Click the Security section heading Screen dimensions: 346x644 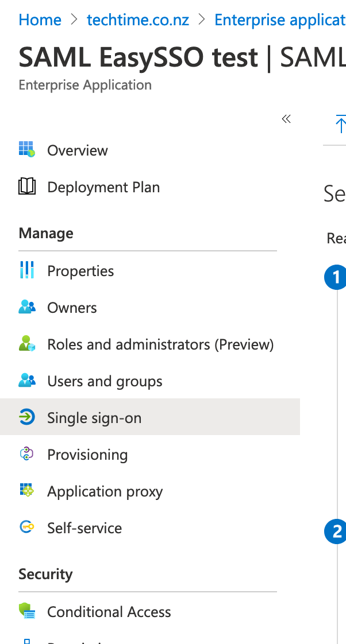coord(45,574)
